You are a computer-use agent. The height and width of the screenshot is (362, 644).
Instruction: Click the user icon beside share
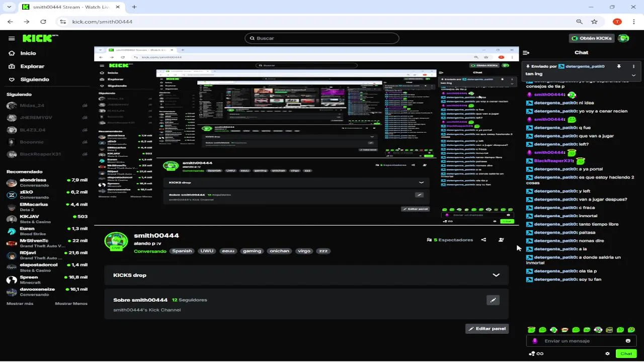pyautogui.click(x=501, y=240)
